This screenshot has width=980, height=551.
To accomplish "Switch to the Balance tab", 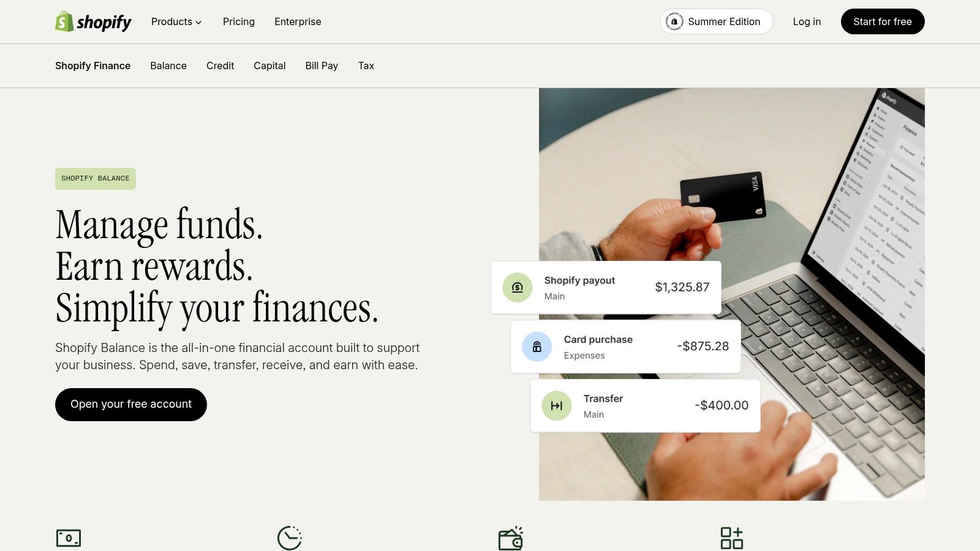I will pos(168,66).
